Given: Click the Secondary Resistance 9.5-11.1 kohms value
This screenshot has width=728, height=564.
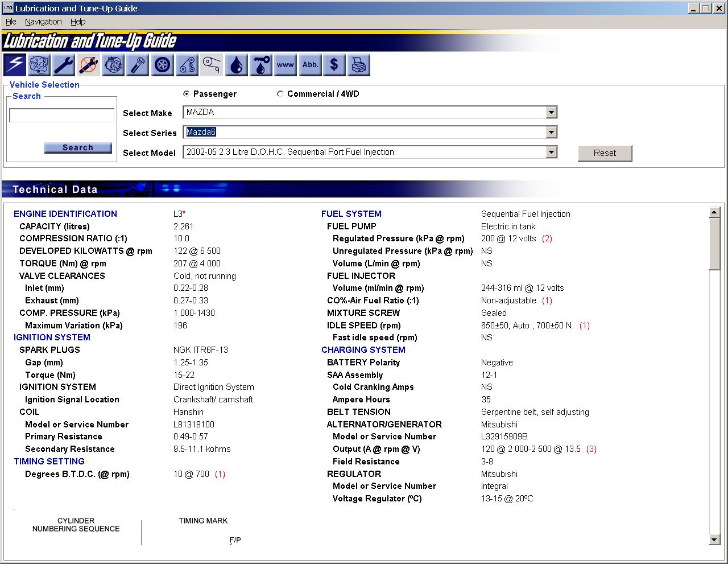Looking at the screenshot, I should coord(202,449).
